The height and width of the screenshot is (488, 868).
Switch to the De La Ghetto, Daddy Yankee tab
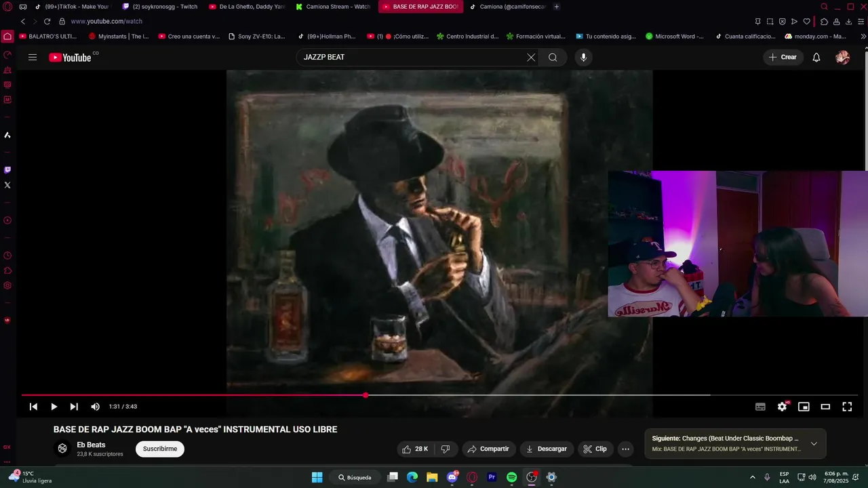click(247, 7)
